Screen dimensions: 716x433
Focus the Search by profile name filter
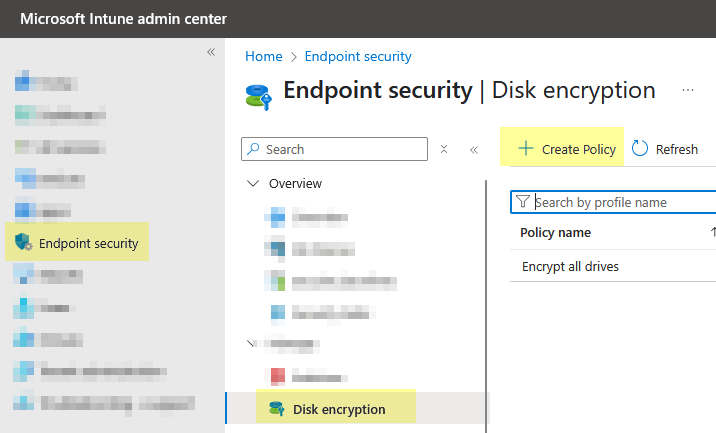(x=613, y=202)
